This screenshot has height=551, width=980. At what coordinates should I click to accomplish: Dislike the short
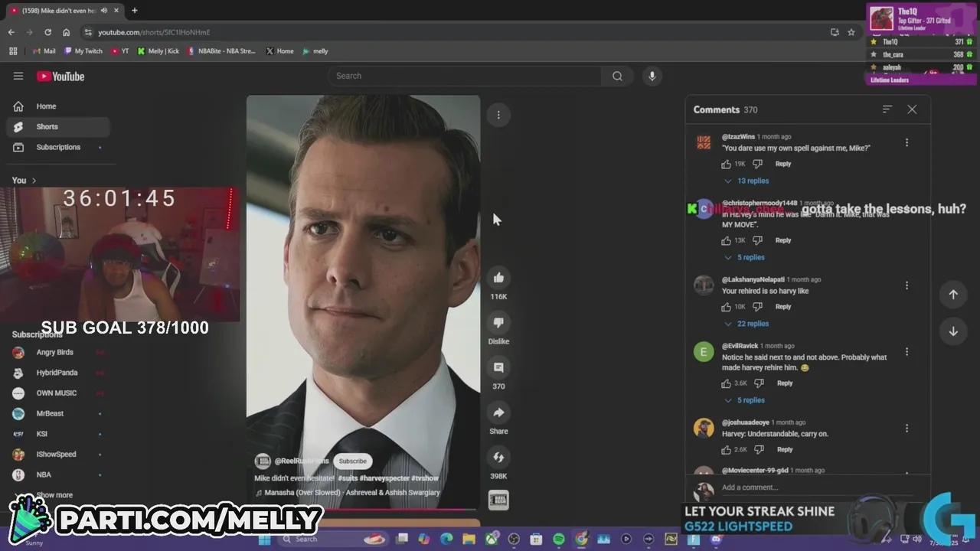coord(498,323)
